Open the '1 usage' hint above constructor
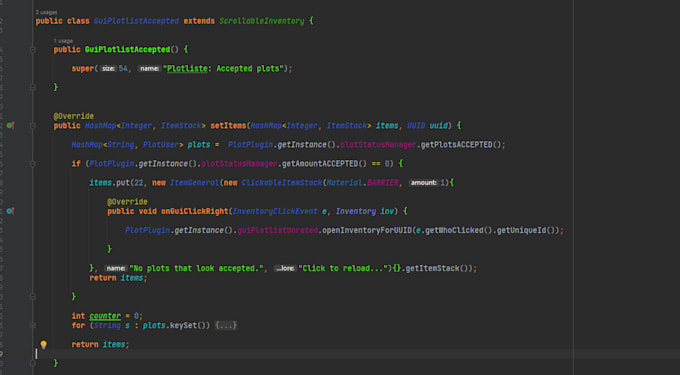Screen dimensions: 680x375 coord(63,41)
